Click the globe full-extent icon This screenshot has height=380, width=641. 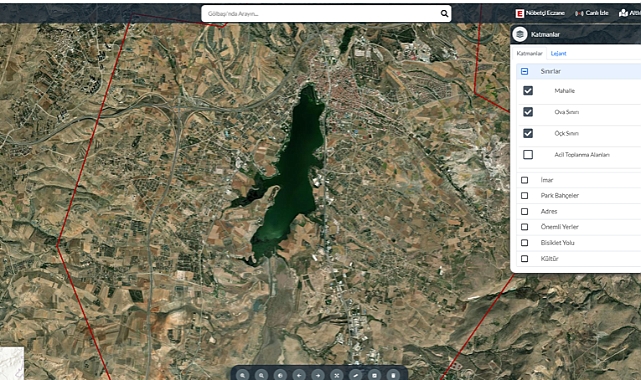(x=280, y=375)
